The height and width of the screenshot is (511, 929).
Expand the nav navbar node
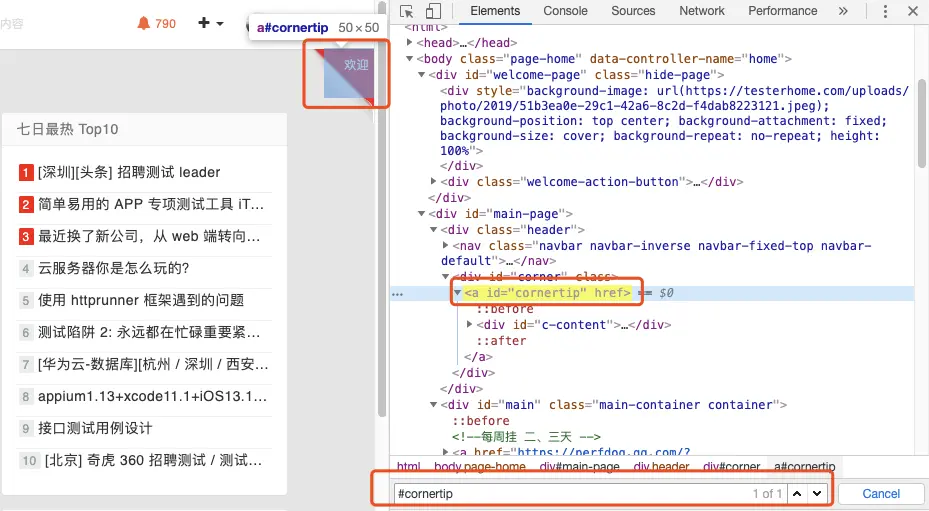pyautogui.click(x=446, y=245)
